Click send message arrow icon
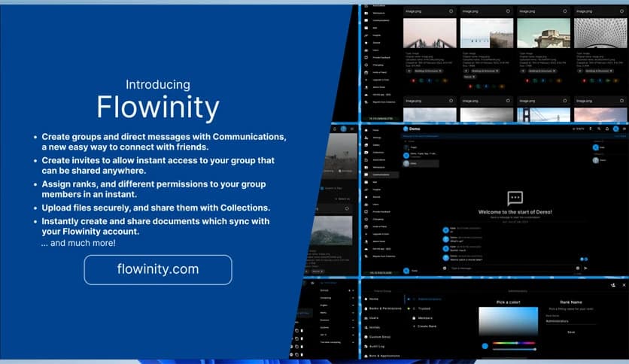 point(586,268)
